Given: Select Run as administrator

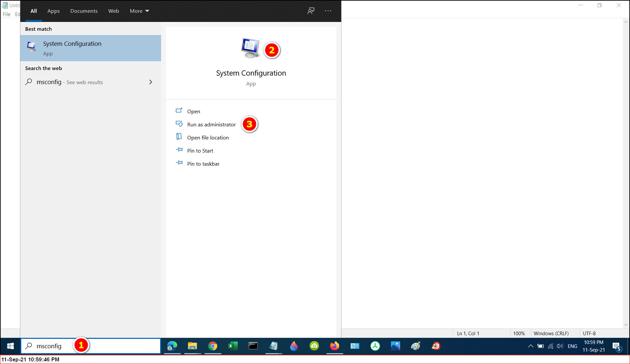Looking at the screenshot, I should pyautogui.click(x=211, y=124).
